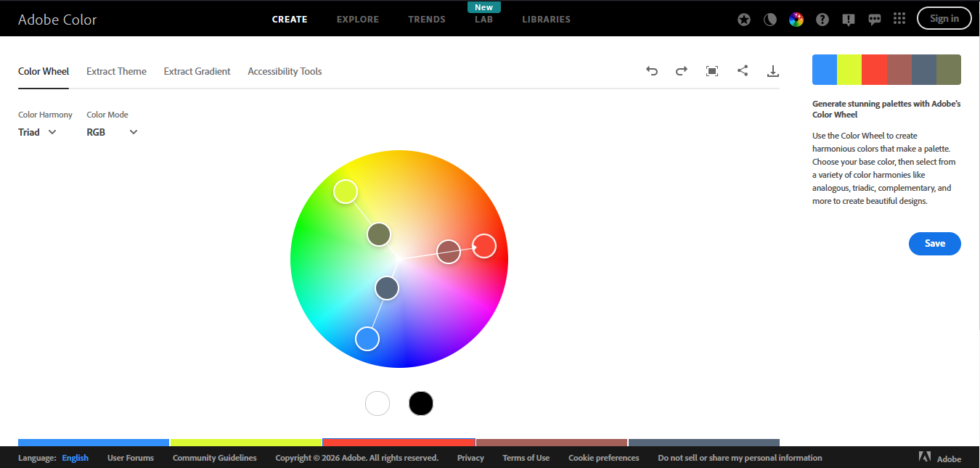
Task: Open the help question mark icon
Action: [x=822, y=20]
